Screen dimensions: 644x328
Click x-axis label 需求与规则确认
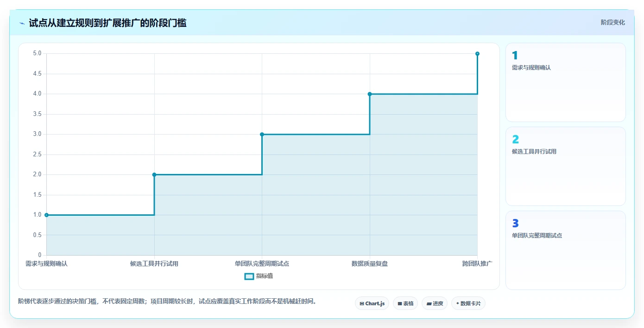tap(46, 264)
